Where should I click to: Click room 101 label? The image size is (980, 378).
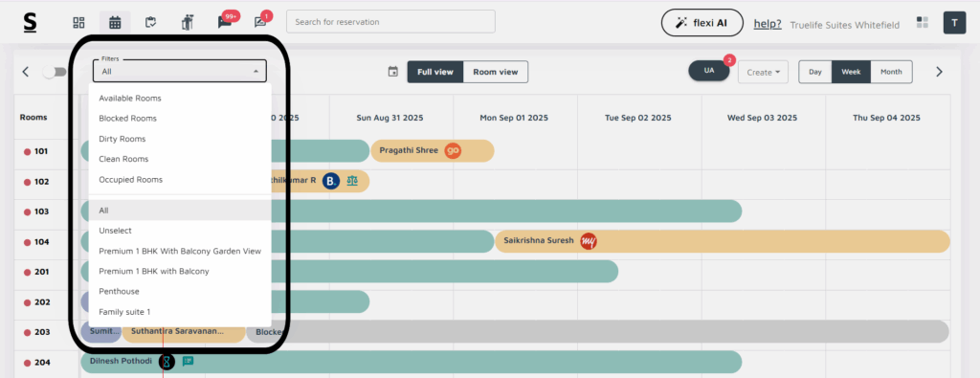click(42, 151)
